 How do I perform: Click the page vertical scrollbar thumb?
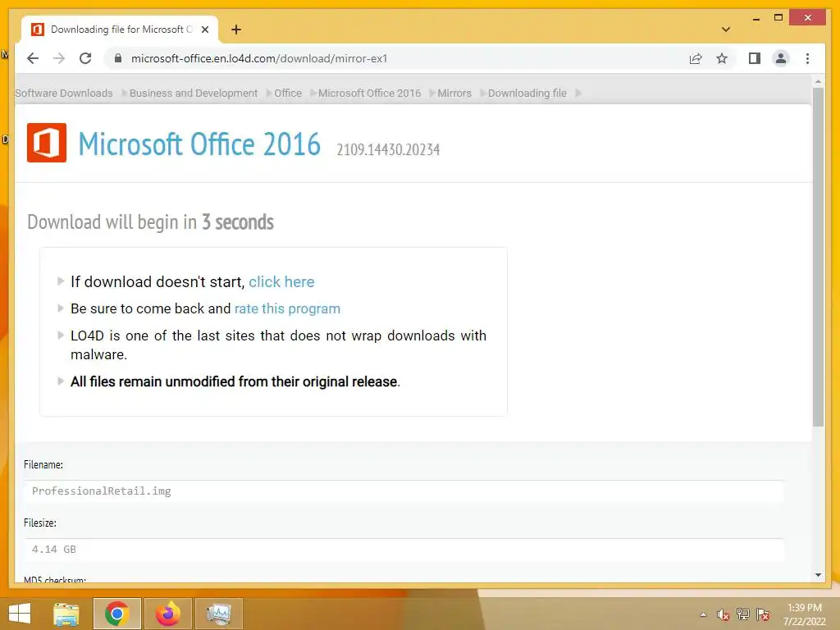click(818, 257)
